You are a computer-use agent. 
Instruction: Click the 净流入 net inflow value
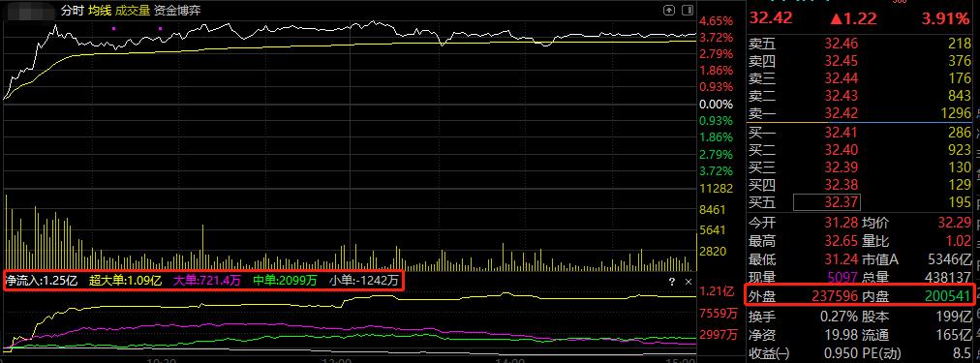(x=41, y=281)
